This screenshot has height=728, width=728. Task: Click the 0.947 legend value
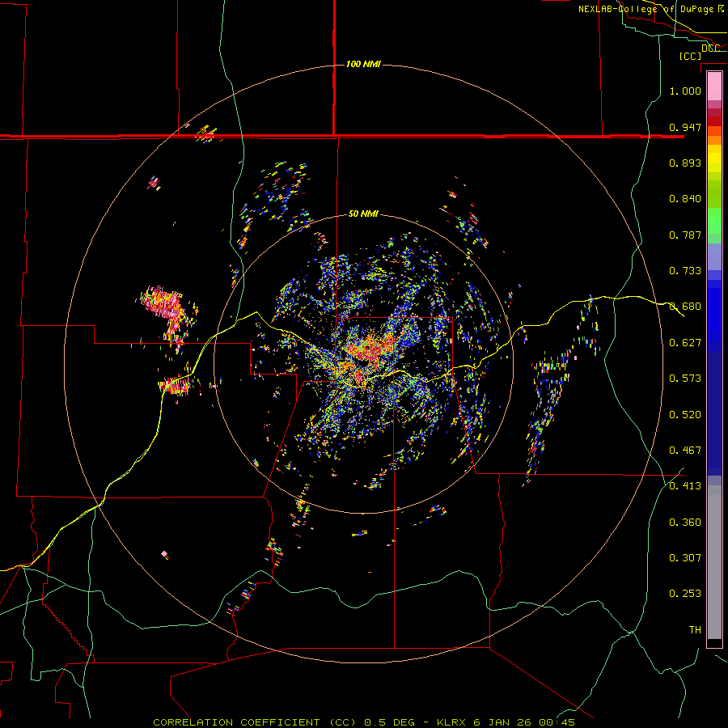[685, 127]
